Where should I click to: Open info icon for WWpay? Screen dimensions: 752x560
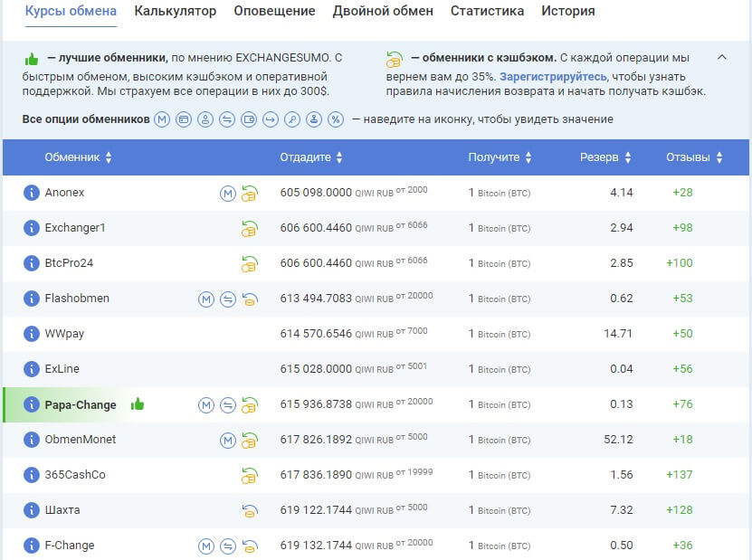click(31, 334)
